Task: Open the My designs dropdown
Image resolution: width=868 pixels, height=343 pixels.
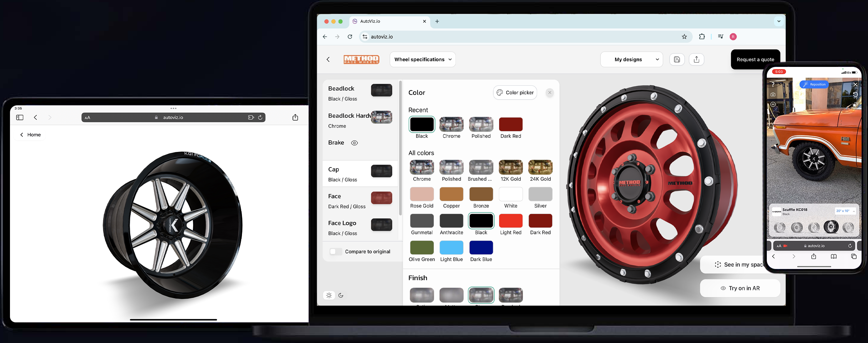Action: [631, 59]
